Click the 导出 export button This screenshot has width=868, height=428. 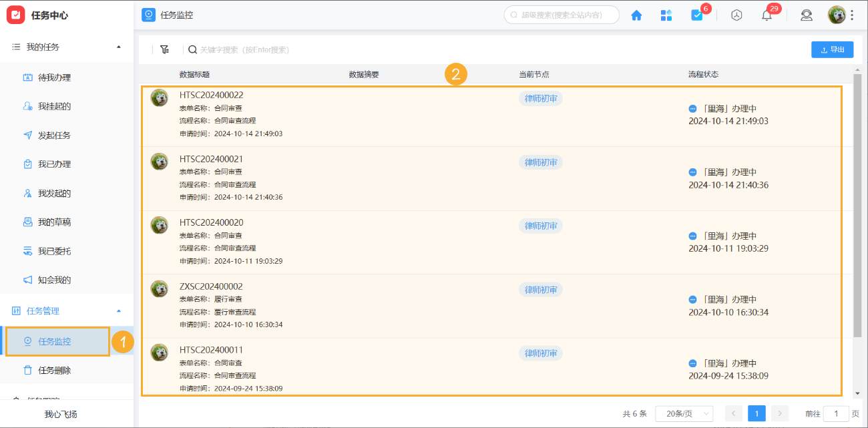coord(832,49)
